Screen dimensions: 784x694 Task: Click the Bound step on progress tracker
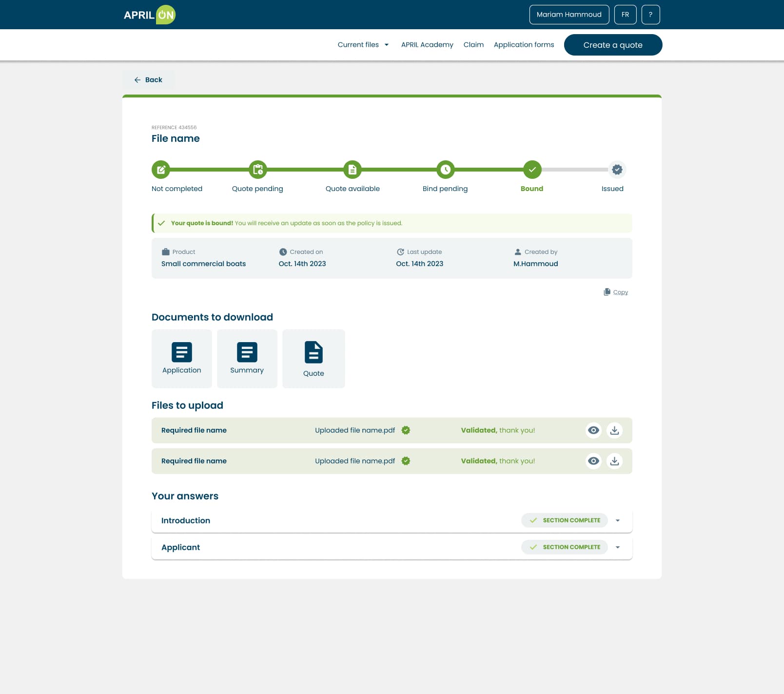click(532, 170)
